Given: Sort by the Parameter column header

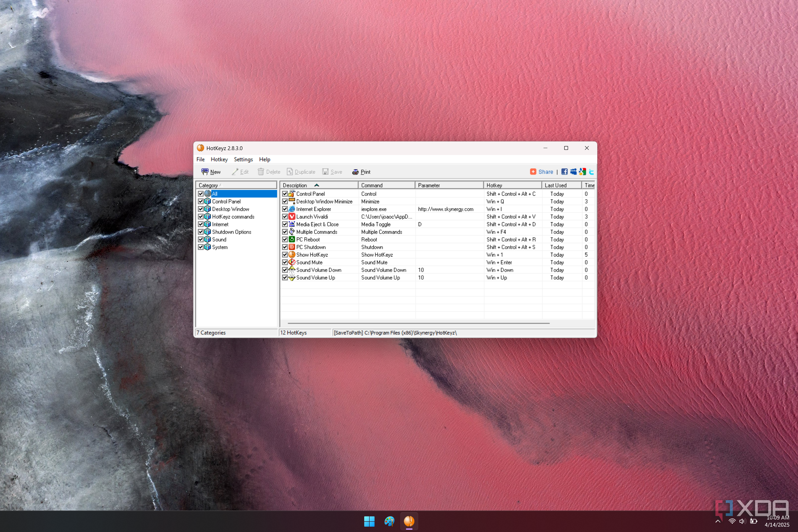Looking at the screenshot, I should click(x=450, y=185).
